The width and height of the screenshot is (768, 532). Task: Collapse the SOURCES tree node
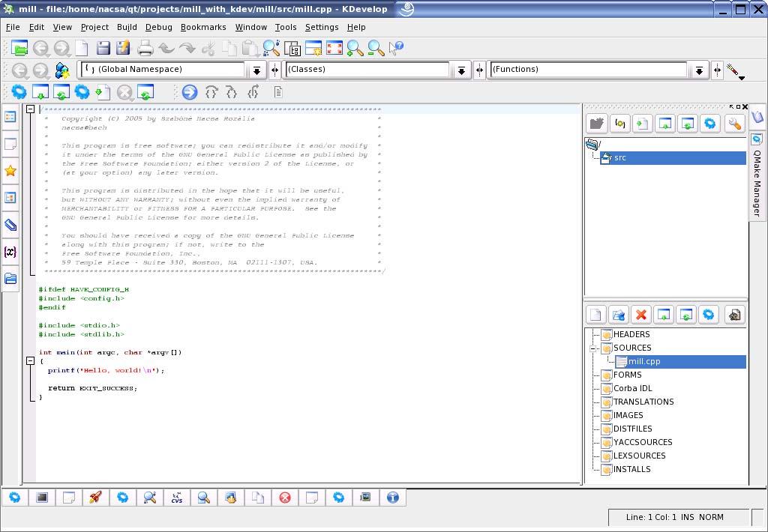tap(592, 349)
